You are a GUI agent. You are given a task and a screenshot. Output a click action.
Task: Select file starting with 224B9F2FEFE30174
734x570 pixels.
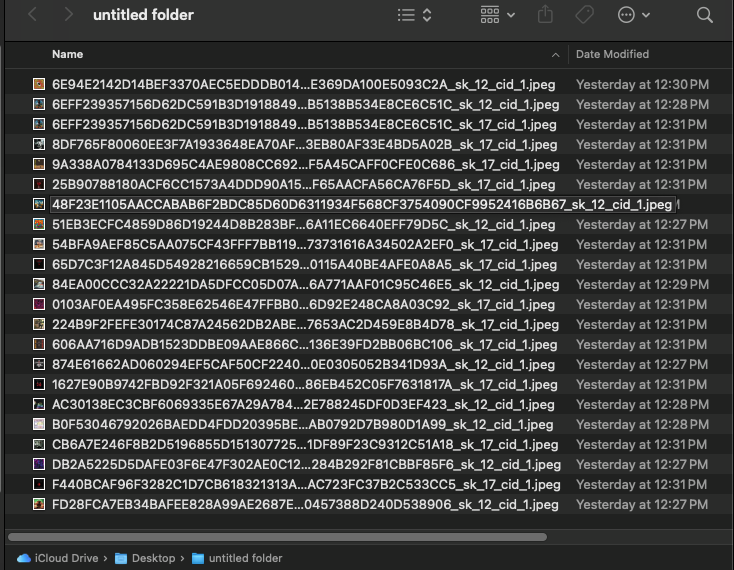(305, 325)
